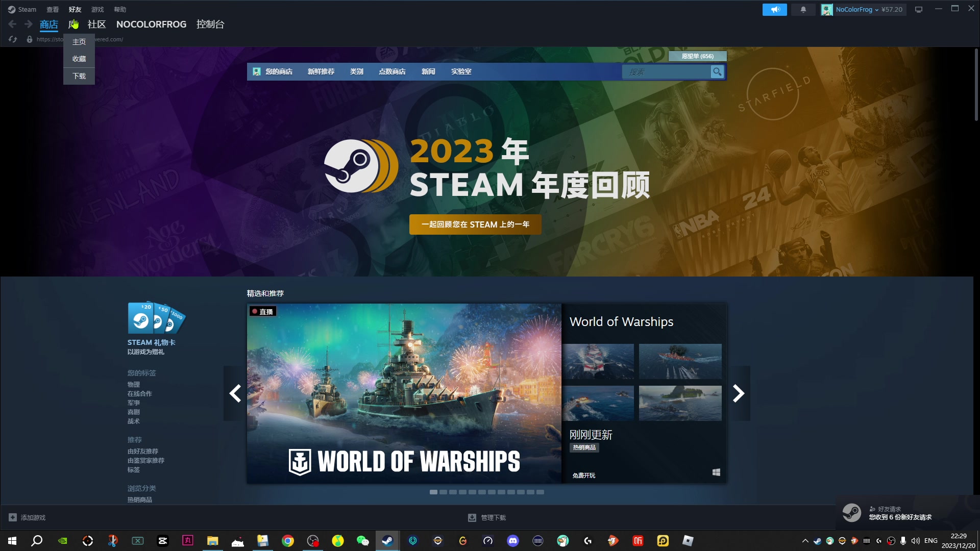Select 下载 in the library dropdown
The height and width of the screenshot is (551, 980).
[79, 76]
